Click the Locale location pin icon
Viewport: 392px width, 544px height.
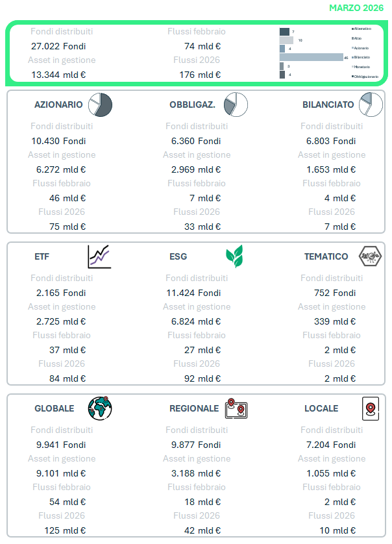pos(370,408)
